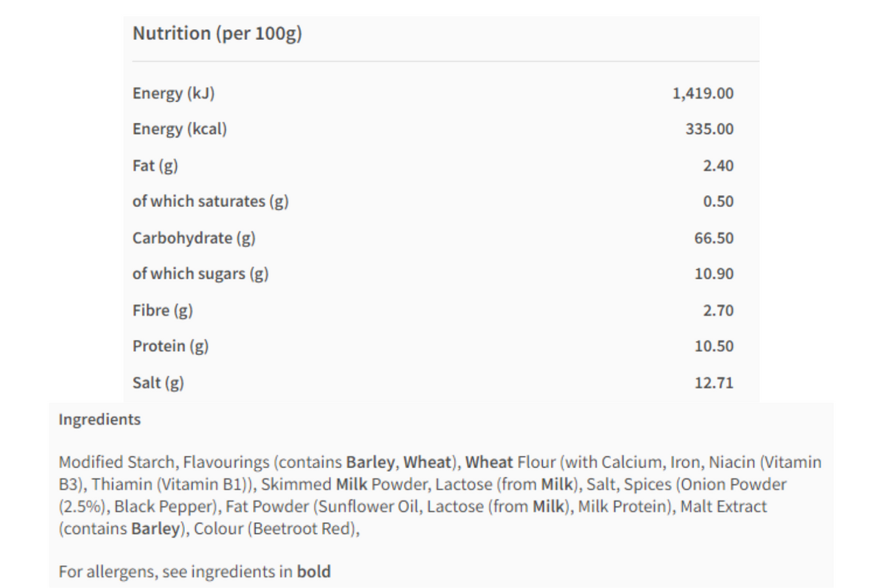
Task: Click the 335.00 kcal value
Action: pos(710,129)
